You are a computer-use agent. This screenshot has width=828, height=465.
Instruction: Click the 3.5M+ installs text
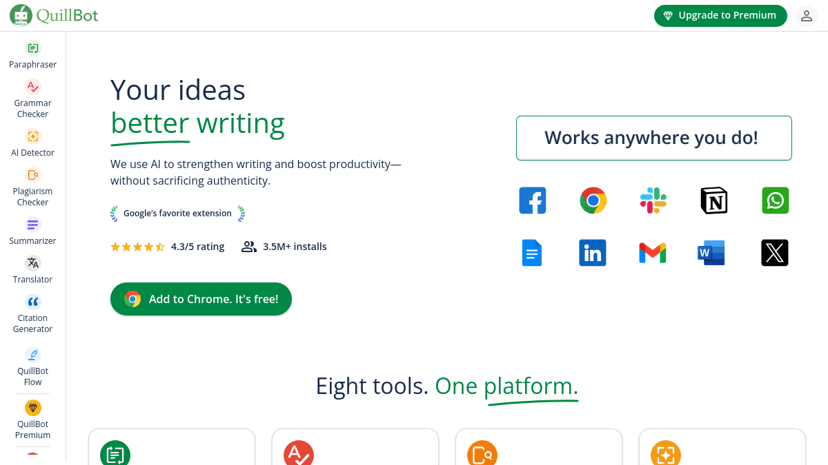(295, 246)
